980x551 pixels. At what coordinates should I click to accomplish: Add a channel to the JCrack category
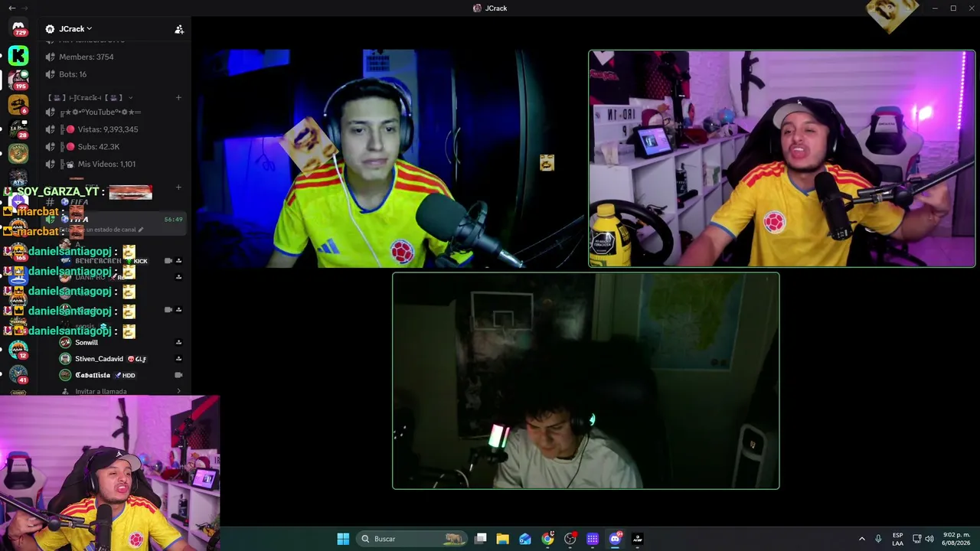178,97
